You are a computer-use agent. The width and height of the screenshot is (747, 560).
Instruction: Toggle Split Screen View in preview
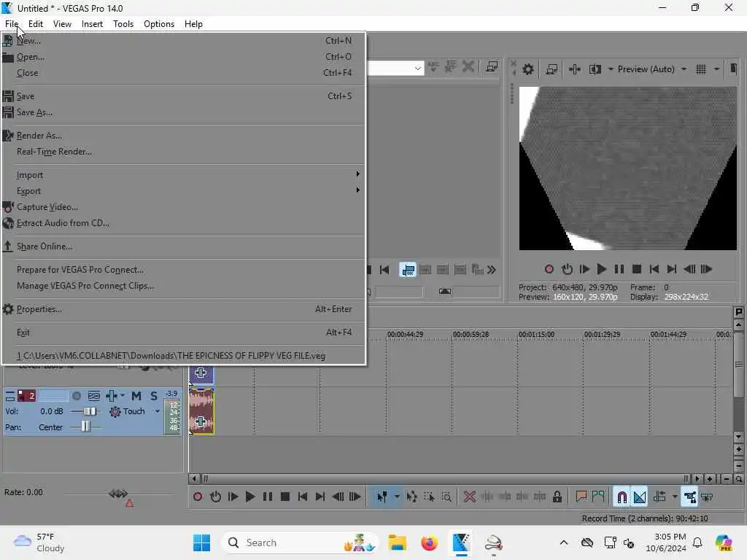pyautogui.click(x=595, y=69)
